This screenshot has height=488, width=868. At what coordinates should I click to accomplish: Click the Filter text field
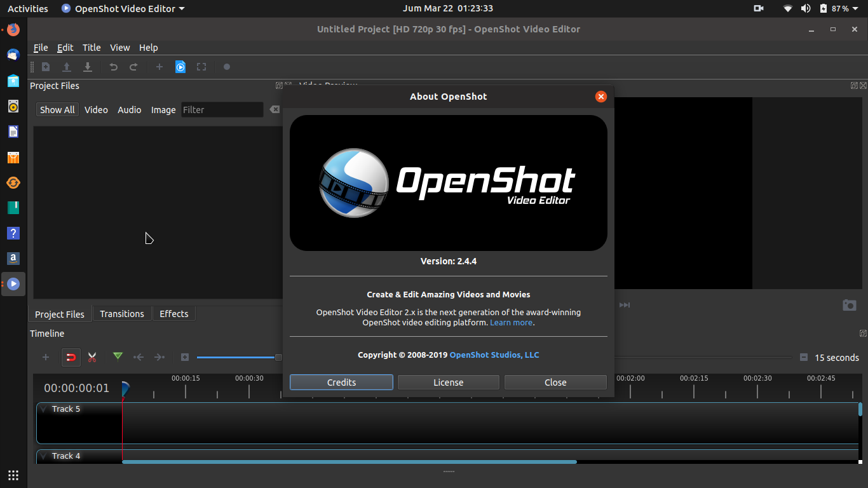(222, 110)
